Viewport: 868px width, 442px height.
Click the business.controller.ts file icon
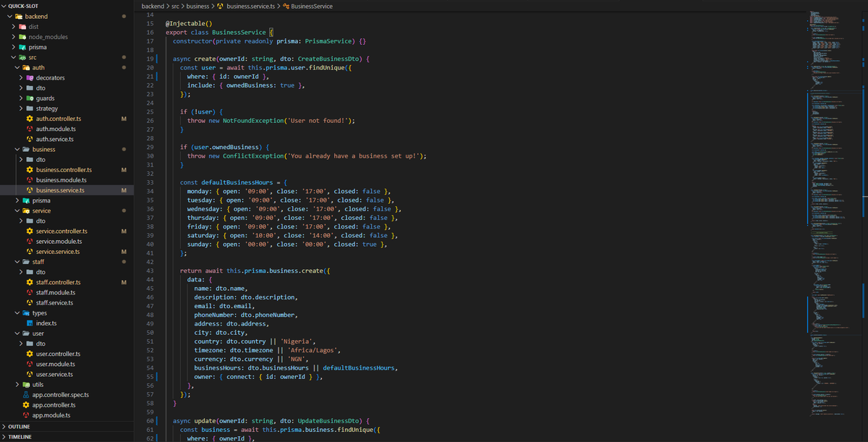click(x=30, y=170)
